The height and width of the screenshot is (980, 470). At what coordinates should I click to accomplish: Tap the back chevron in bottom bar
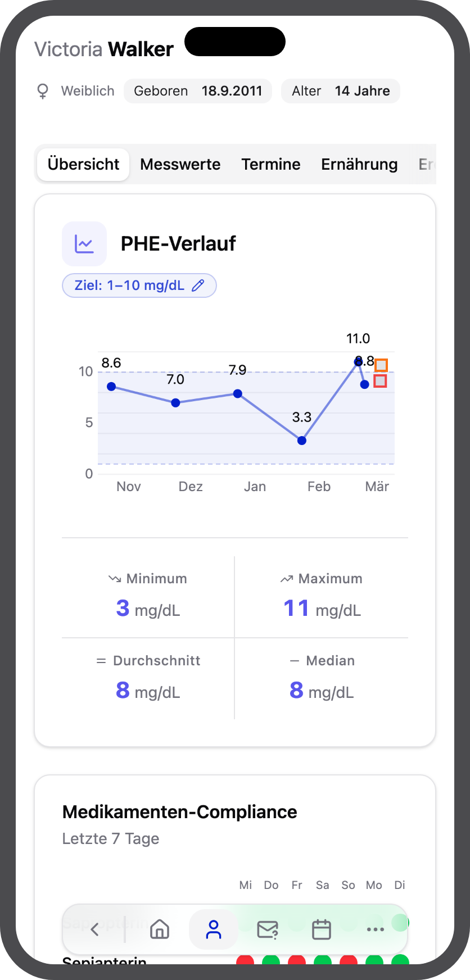[x=95, y=929]
